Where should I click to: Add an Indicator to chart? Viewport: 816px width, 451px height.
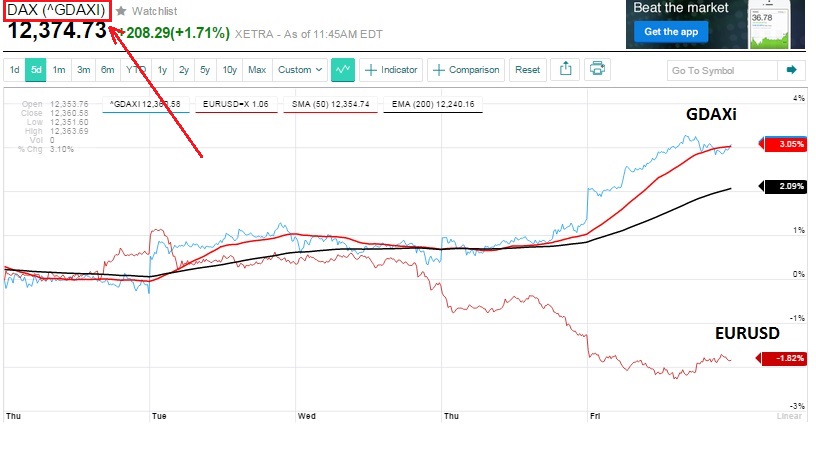point(391,70)
